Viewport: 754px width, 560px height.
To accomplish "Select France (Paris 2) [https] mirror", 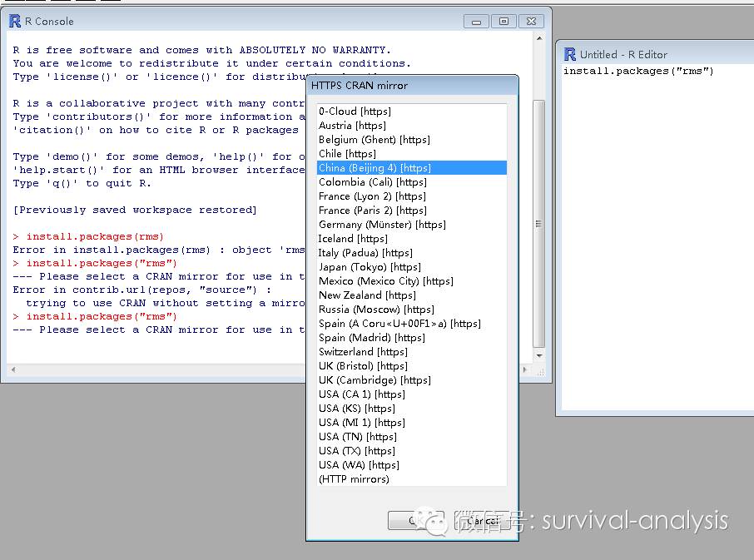I will coord(412,211).
